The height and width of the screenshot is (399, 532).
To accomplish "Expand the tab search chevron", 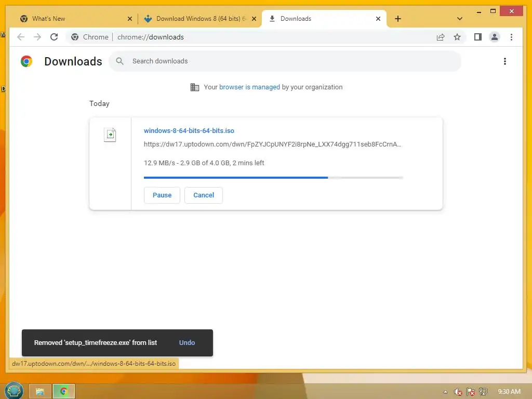I will click(x=460, y=19).
